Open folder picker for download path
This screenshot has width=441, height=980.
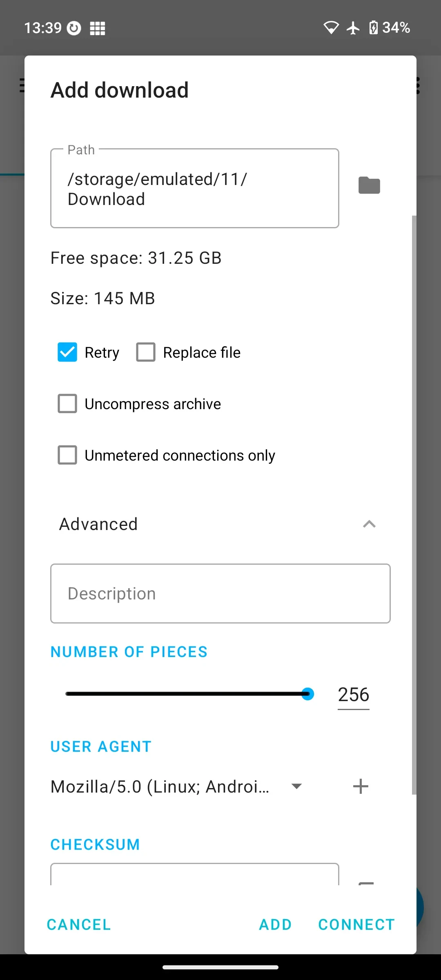click(369, 185)
